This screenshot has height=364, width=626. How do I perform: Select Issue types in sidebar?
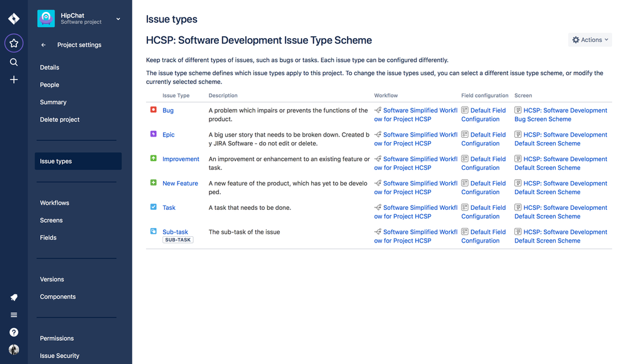tap(78, 161)
